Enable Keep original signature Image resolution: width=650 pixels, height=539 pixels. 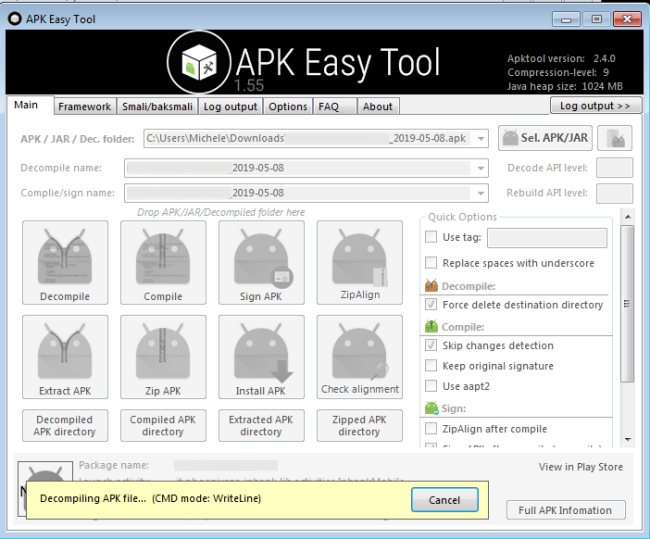[431, 366]
